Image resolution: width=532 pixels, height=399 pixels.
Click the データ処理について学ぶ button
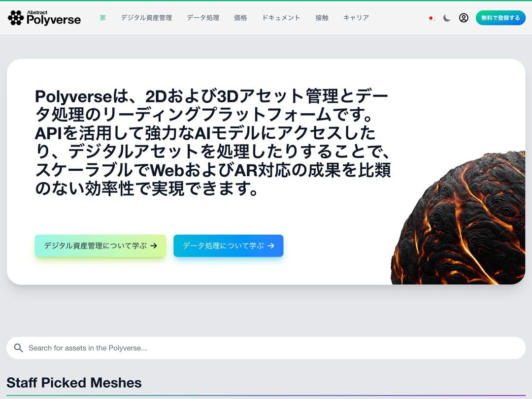click(x=229, y=246)
